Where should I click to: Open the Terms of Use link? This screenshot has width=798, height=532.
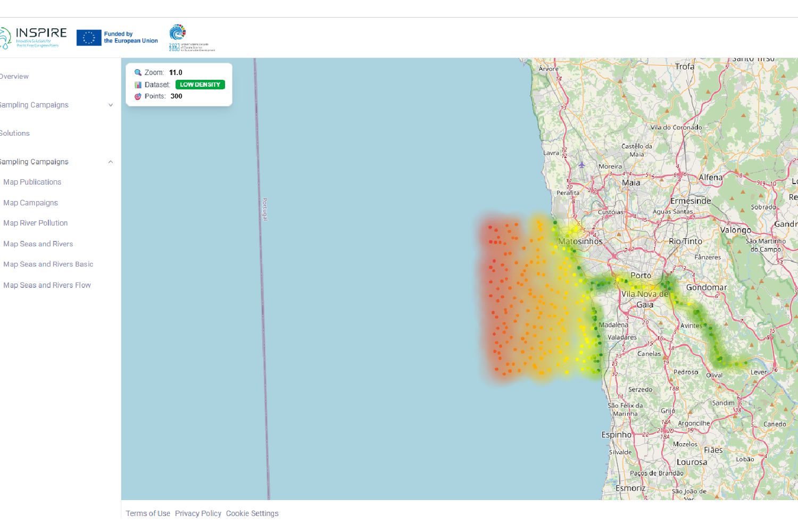(x=148, y=513)
